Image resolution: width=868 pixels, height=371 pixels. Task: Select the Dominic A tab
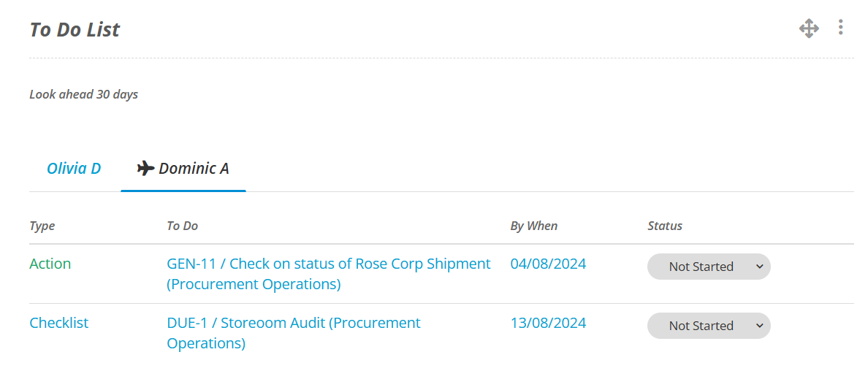(x=183, y=168)
